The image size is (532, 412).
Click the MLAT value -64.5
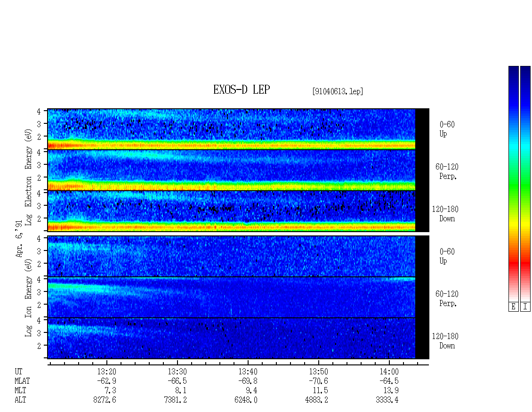(389, 381)
